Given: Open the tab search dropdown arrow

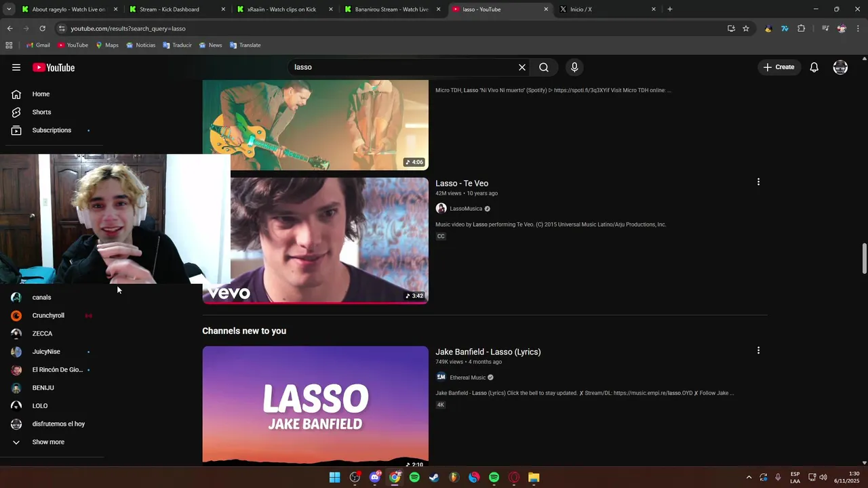Looking at the screenshot, I should [x=9, y=9].
